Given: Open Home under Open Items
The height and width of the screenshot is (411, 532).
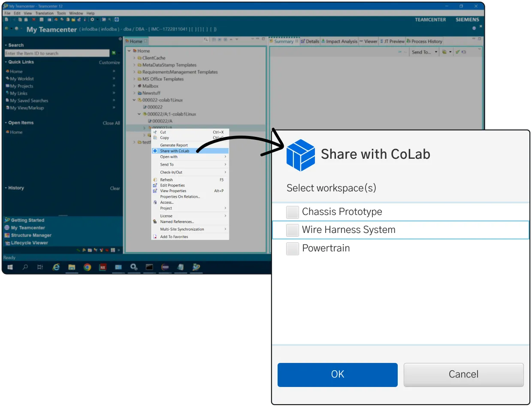Looking at the screenshot, I should (16, 132).
